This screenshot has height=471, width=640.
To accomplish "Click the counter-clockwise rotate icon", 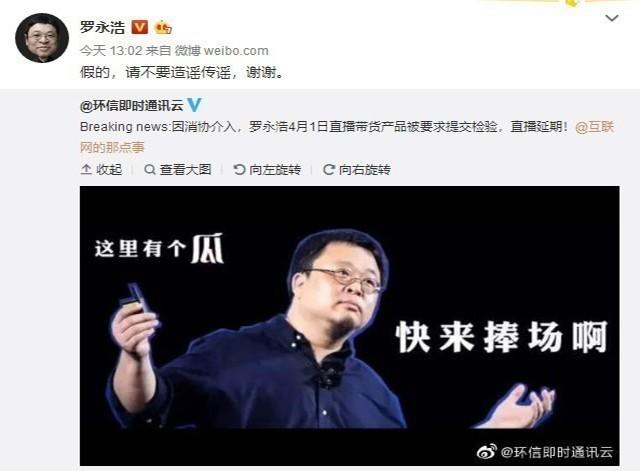I will click(239, 169).
